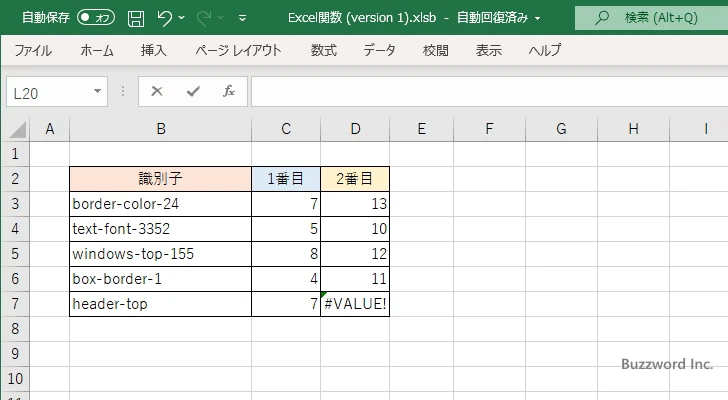
Task: Click the formula bar Cancel X icon
Action: click(157, 91)
